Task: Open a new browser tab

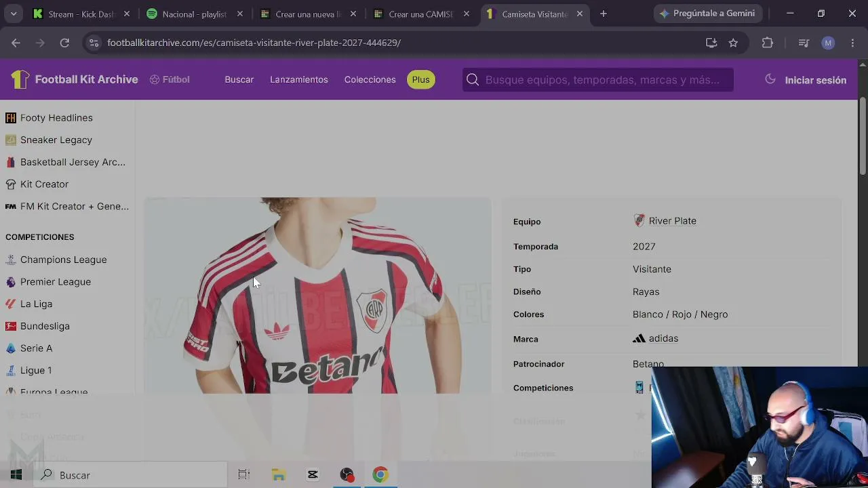Action: tap(604, 14)
